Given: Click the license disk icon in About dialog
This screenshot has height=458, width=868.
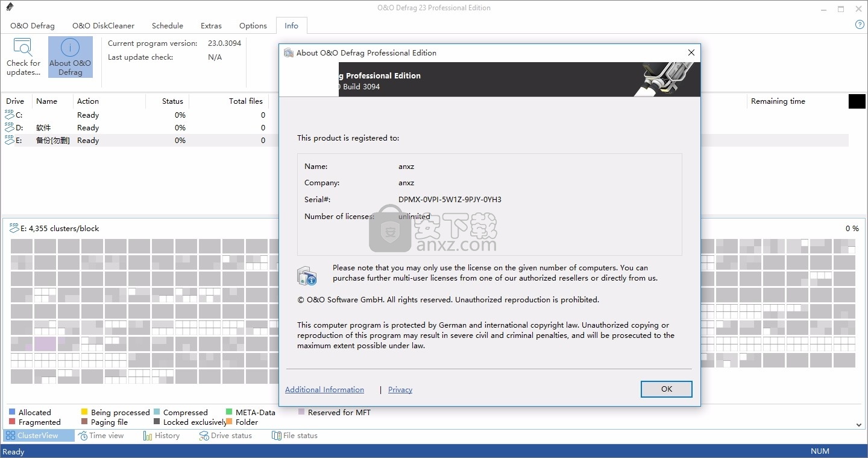Looking at the screenshot, I should click(307, 276).
